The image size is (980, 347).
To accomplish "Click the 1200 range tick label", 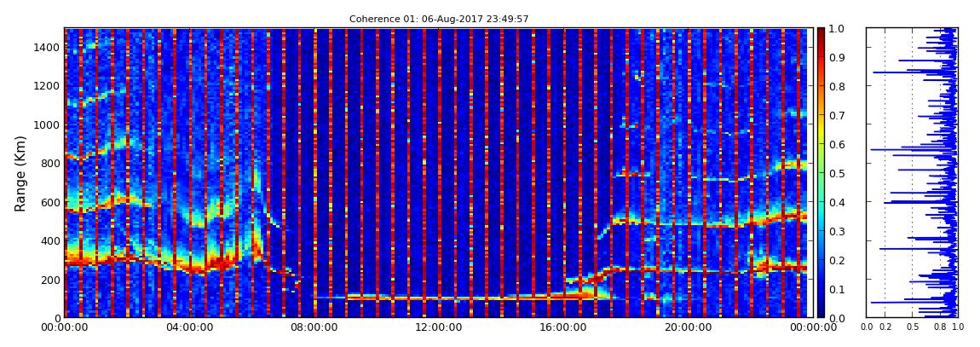I will tap(47, 86).
